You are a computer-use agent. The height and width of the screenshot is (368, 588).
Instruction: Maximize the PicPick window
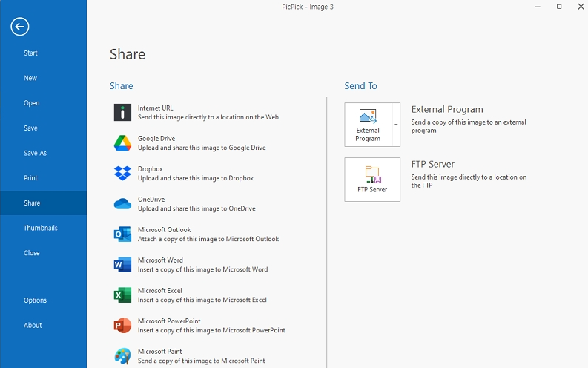click(x=559, y=7)
